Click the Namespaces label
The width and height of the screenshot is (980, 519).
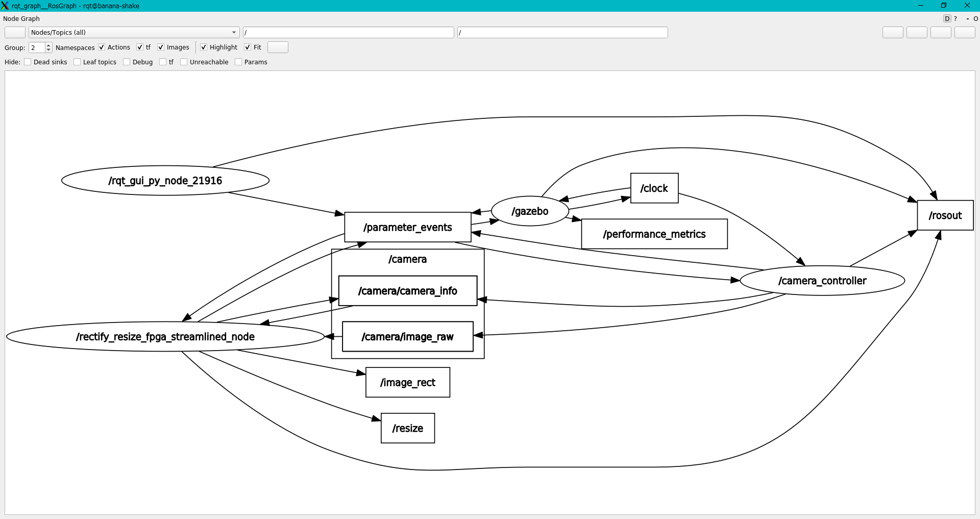(75, 47)
